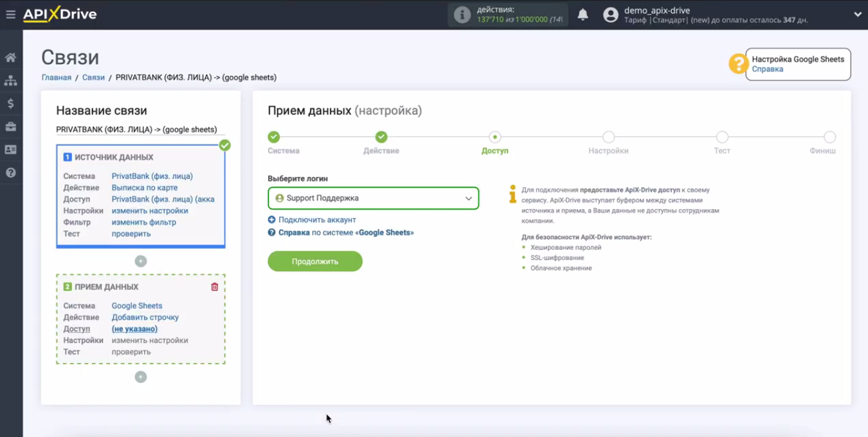868x437 pixels.
Task: Open the dollar billing icon in sidebar
Action: click(x=11, y=104)
